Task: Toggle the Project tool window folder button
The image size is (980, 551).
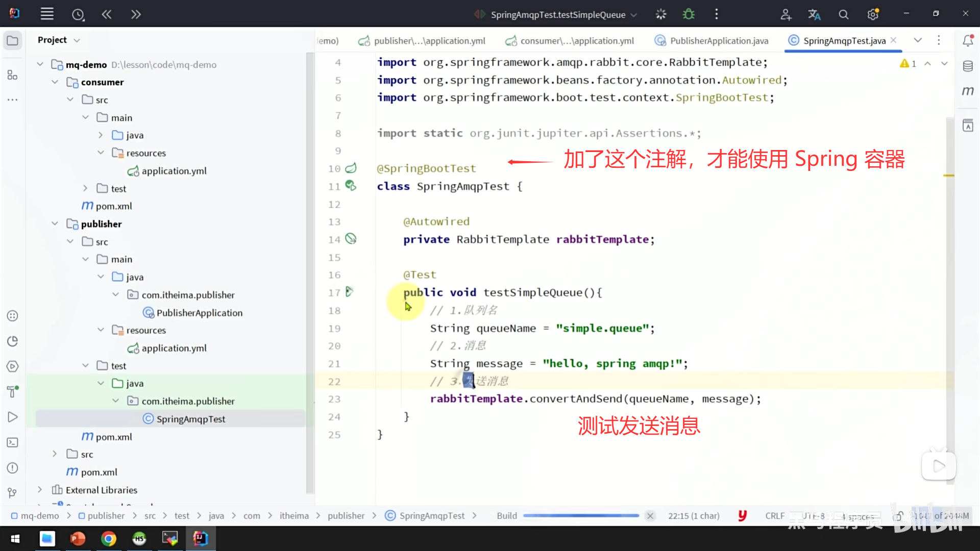Action: point(13,41)
